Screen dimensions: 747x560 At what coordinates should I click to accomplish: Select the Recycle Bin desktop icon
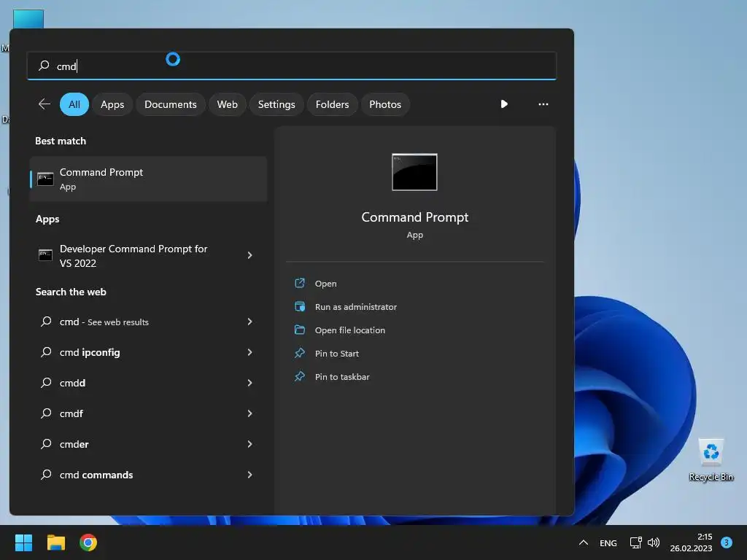711,461
